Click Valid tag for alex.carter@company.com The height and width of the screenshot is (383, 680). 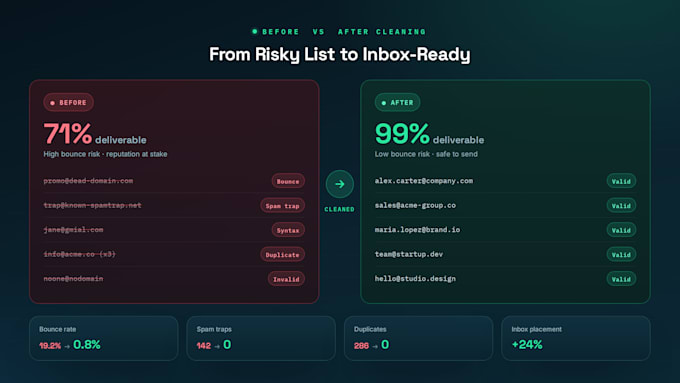coord(621,181)
